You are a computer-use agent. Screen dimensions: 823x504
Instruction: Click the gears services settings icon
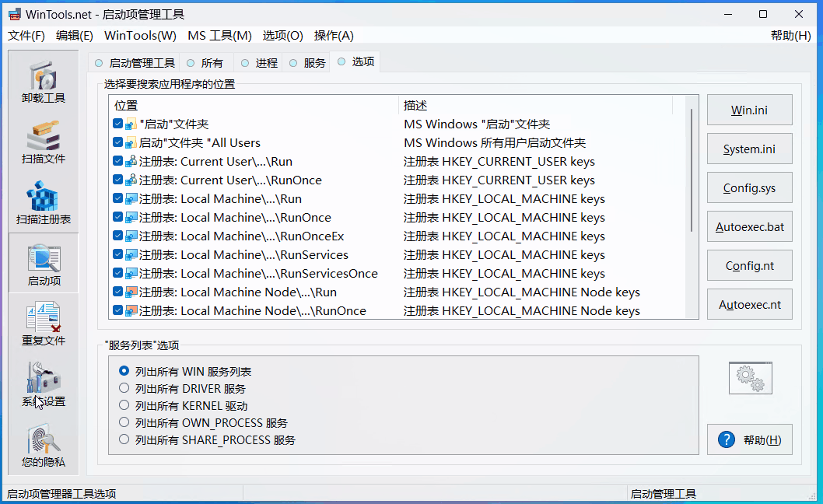tap(750, 378)
